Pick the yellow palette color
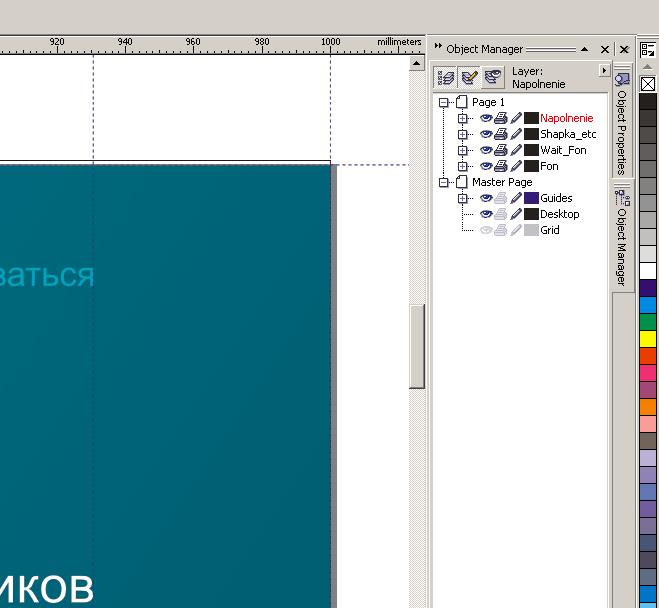 click(x=648, y=339)
